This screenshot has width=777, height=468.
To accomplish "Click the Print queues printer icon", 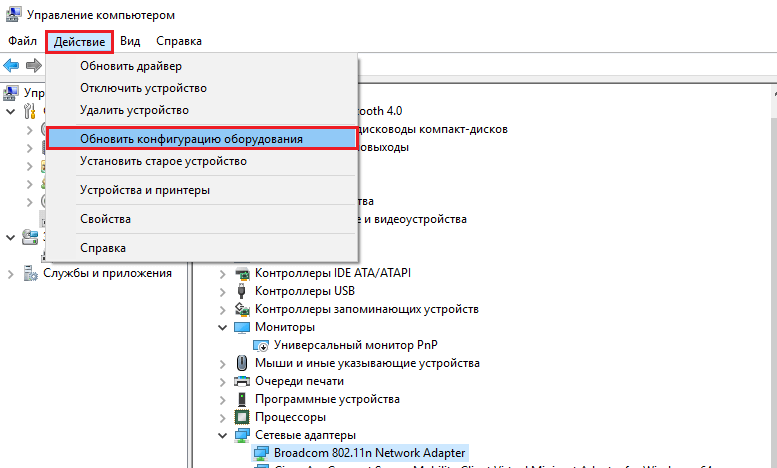I will tap(242, 381).
